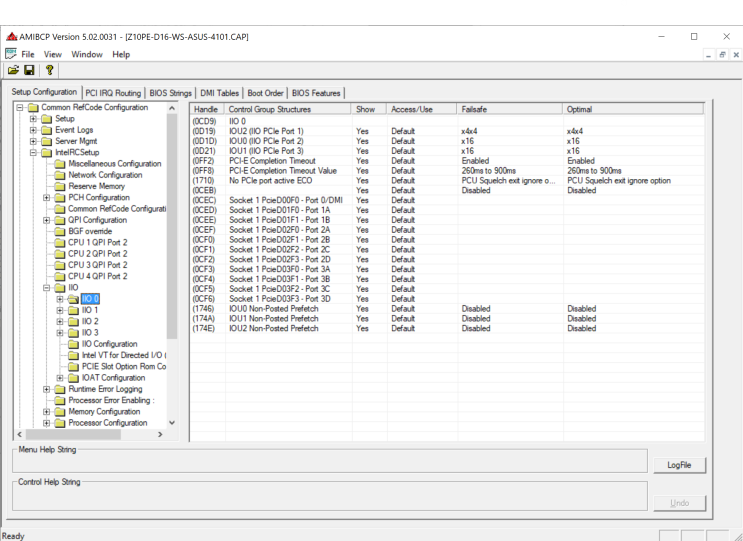Collapse the IntelRCSetup node
743x541 pixels.
[33, 153]
